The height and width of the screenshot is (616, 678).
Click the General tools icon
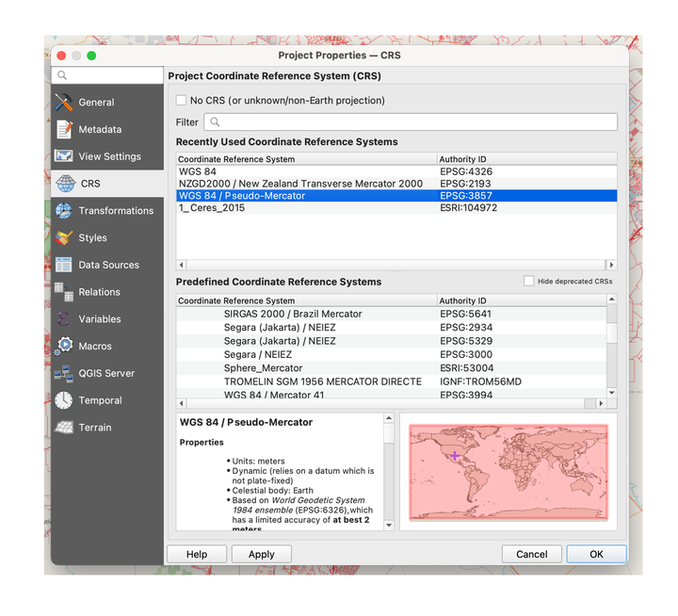tap(64, 102)
